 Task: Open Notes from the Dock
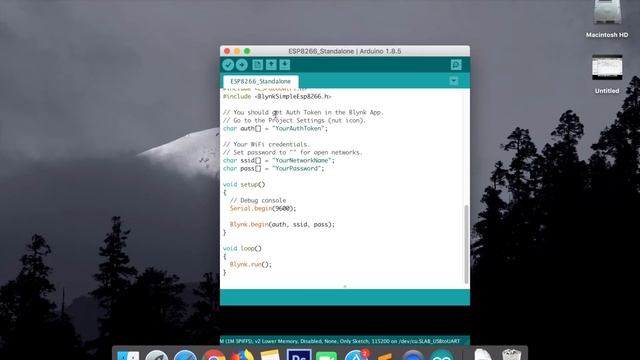[270, 355]
